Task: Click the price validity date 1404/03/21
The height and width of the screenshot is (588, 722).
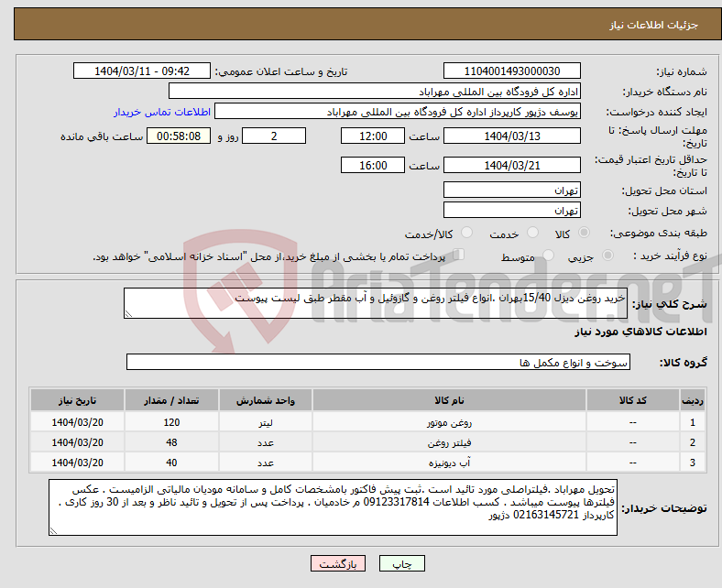Action: pos(511,165)
